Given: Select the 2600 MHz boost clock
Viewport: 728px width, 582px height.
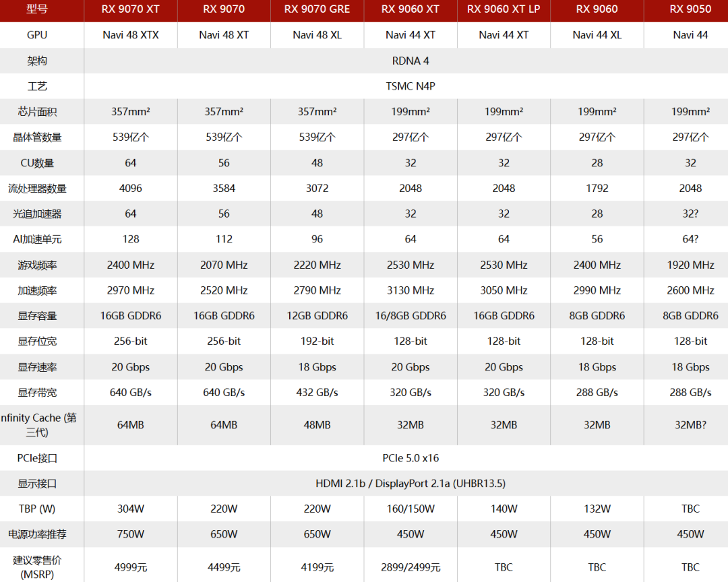Looking at the screenshot, I should (690, 290).
